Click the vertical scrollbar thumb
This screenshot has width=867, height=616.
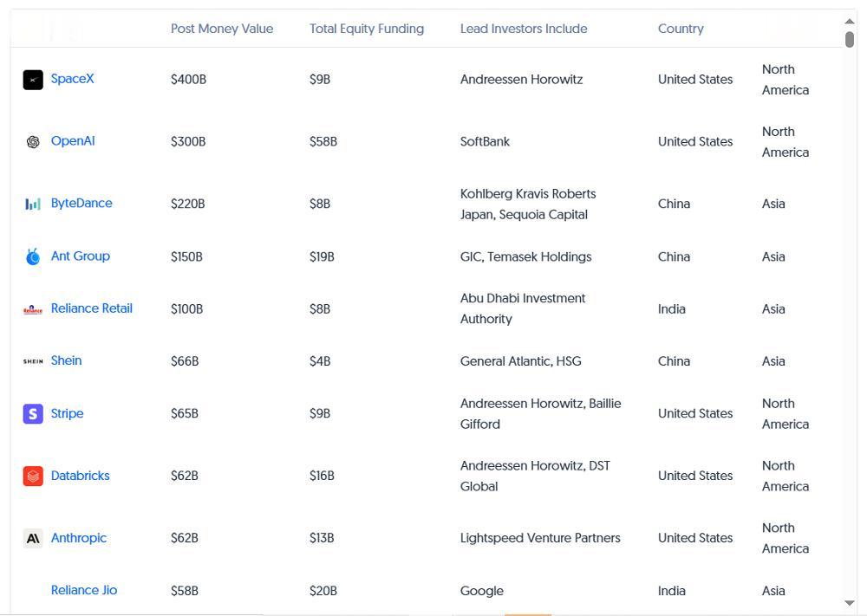(849, 40)
